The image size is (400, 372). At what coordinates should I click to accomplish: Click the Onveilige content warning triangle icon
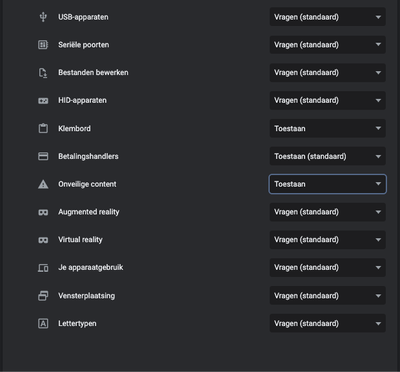tap(43, 184)
